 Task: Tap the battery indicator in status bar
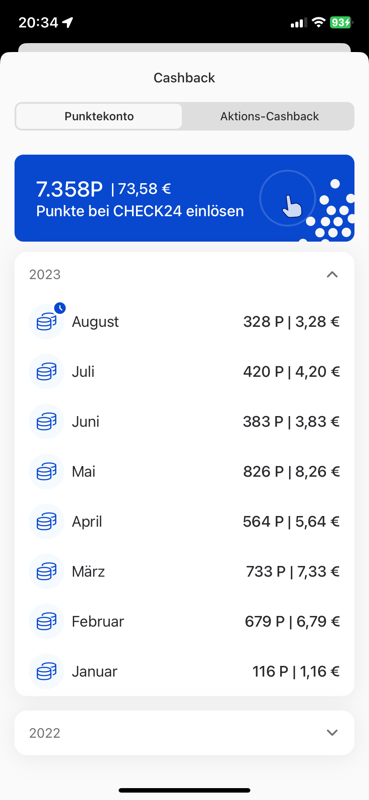(340, 22)
